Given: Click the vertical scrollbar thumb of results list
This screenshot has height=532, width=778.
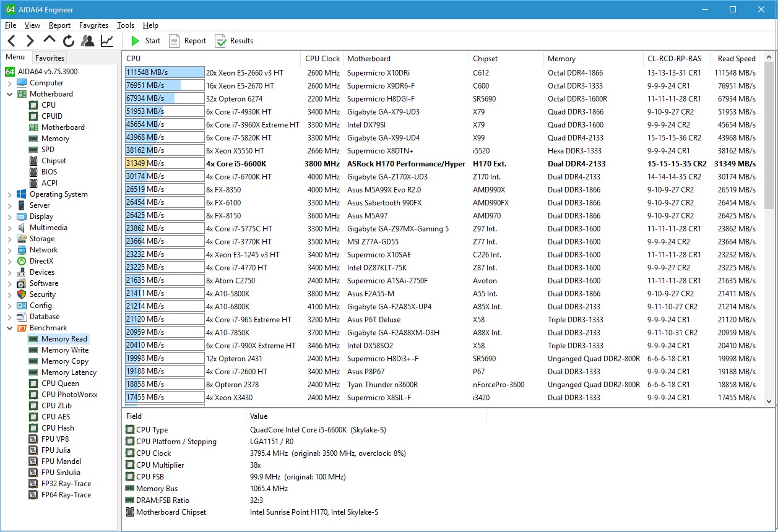Looking at the screenshot, I should click(769, 135).
